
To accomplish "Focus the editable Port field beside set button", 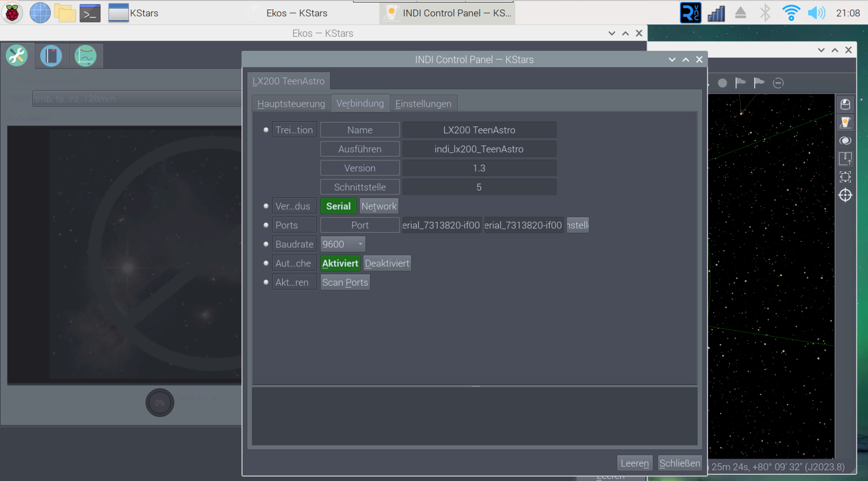I will pos(524,225).
